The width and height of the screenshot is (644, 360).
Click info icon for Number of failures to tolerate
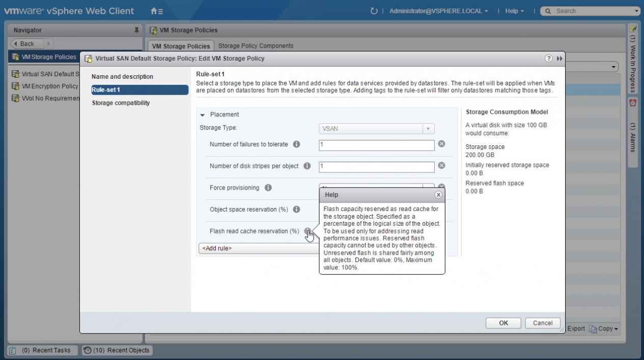pyautogui.click(x=297, y=144)
